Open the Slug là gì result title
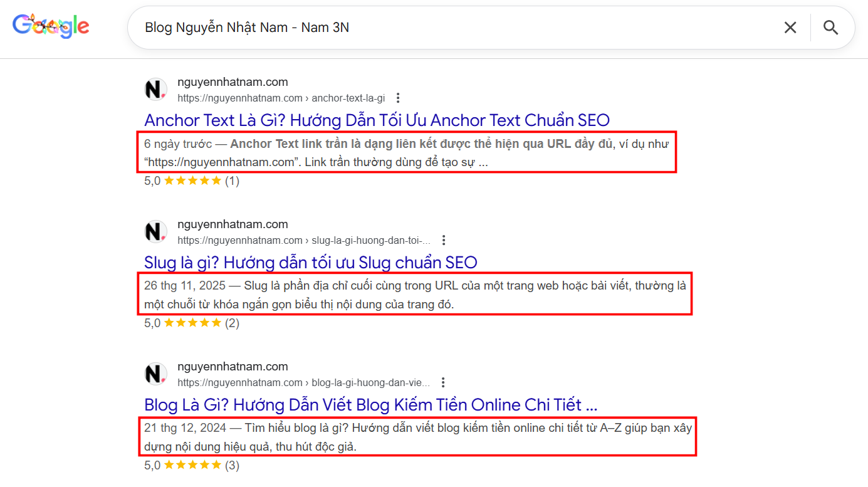Viewport: 868px width, 487px height. click(310, 262)
